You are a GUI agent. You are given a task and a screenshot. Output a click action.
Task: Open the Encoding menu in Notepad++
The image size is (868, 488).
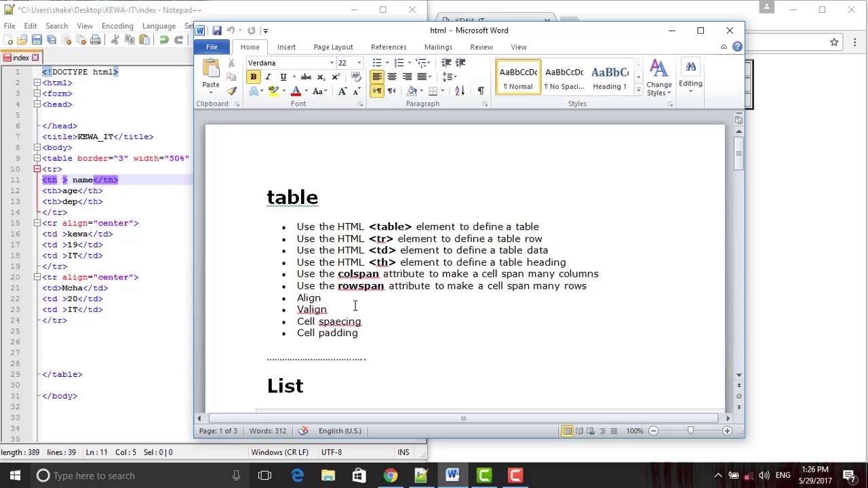[x=117, y=26]
